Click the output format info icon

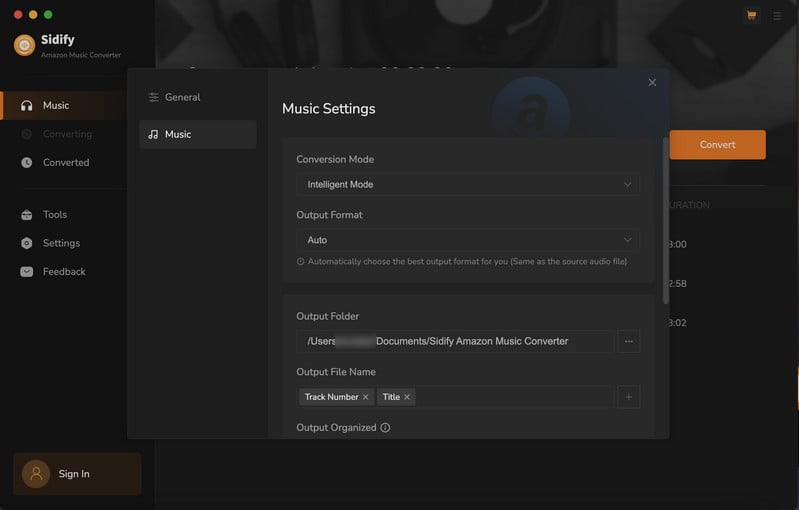click(x=300, y=261)
